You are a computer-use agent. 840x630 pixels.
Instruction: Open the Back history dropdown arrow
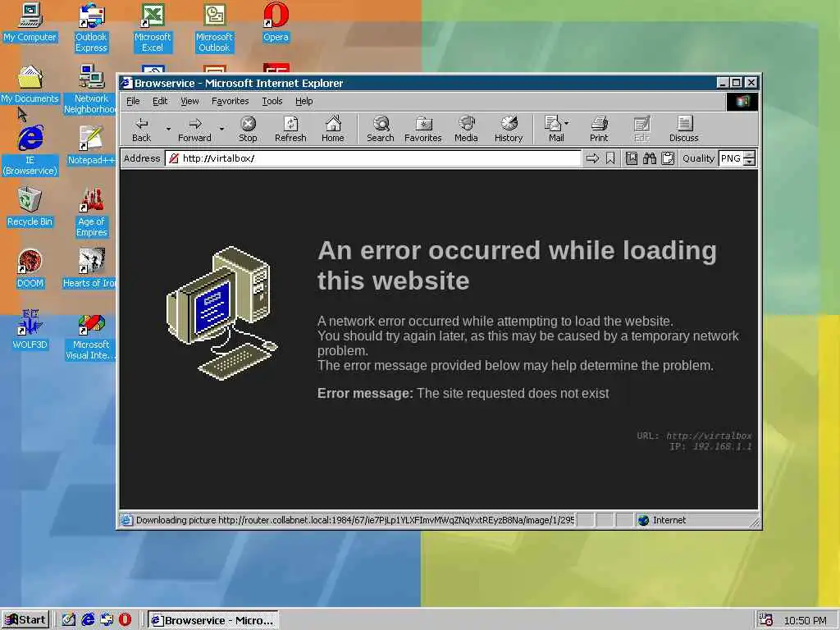click(168, 129)
